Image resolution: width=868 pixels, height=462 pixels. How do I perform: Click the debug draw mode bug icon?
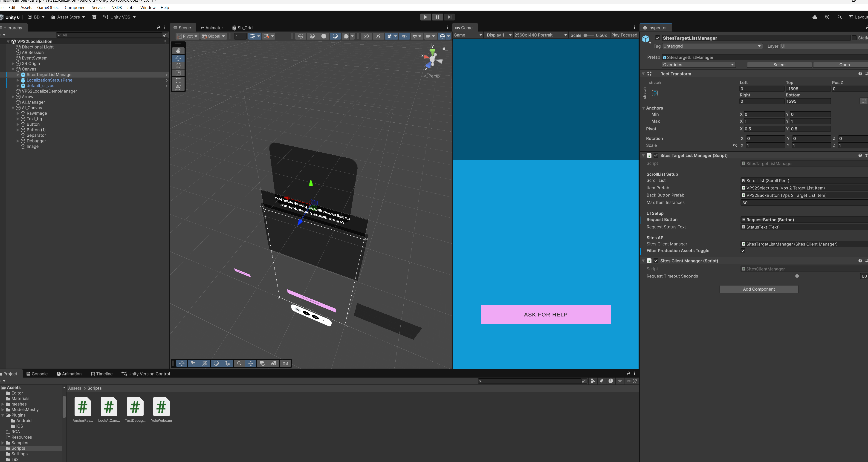click(346, 36)
